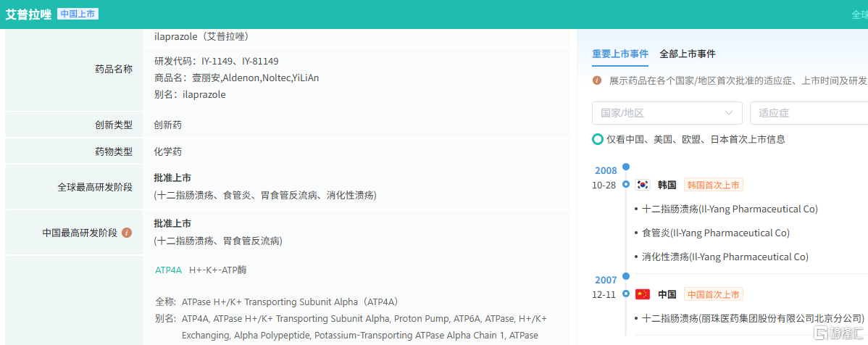This screenshot has width=868, height=345.
Task: Click the China flag icon
Action: pos(643,294)
